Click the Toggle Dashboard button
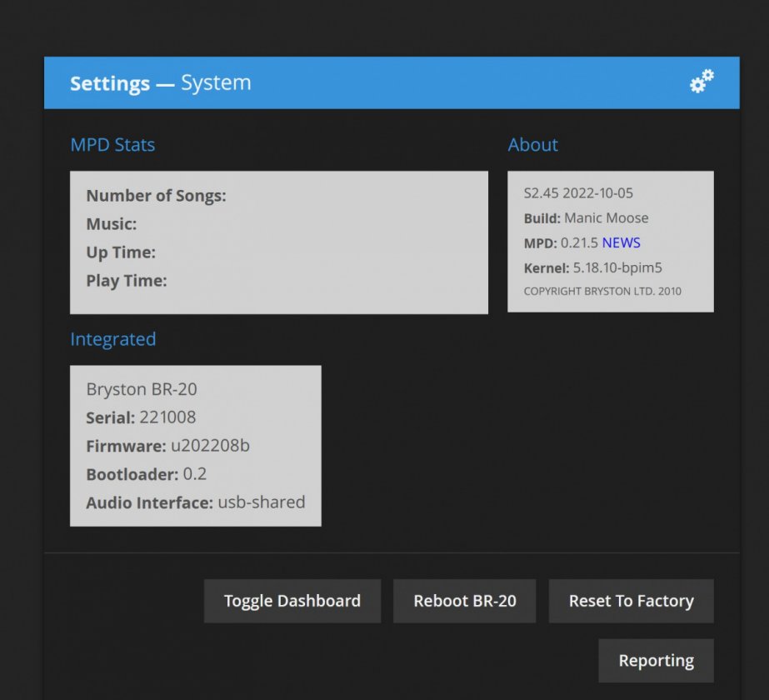769x700 pixels. click(x=292, y=601)
